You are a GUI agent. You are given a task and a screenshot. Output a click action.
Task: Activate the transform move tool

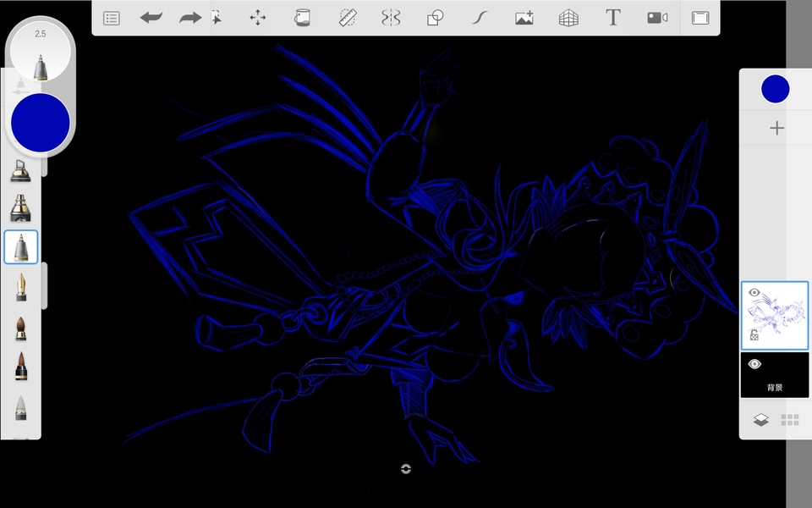(x=258, y=18)
